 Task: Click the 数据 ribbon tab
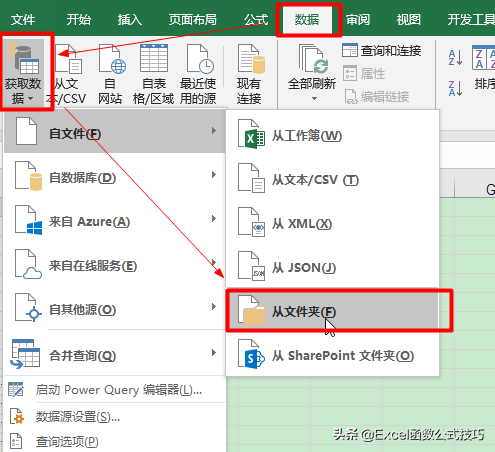click(307, 20)
